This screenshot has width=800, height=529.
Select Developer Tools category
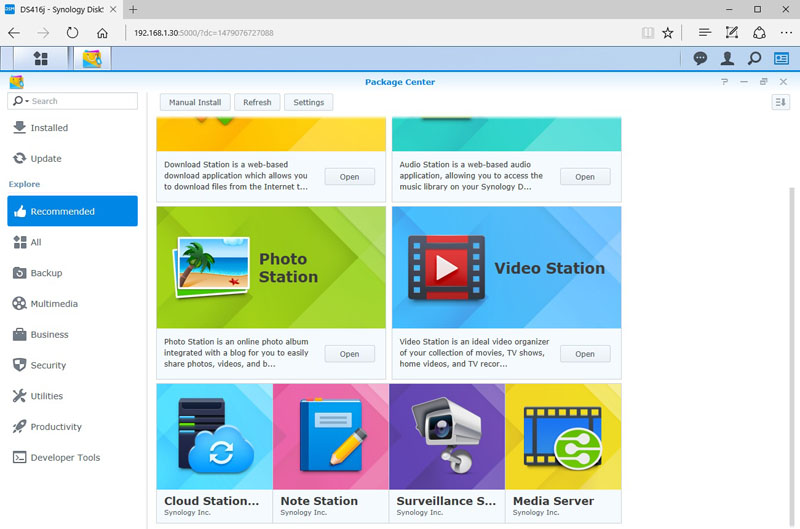[65, 458]
